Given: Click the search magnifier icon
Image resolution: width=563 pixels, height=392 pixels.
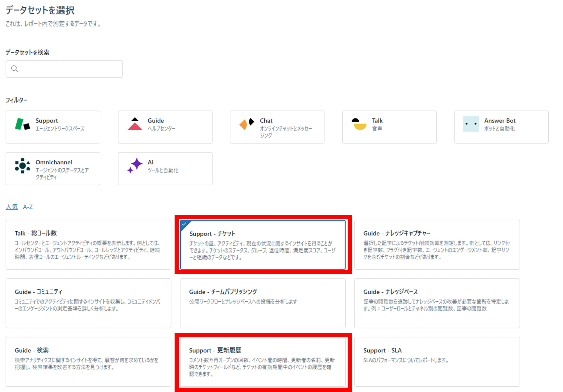Looking at the screenshot, I should [x=15, y=69].
